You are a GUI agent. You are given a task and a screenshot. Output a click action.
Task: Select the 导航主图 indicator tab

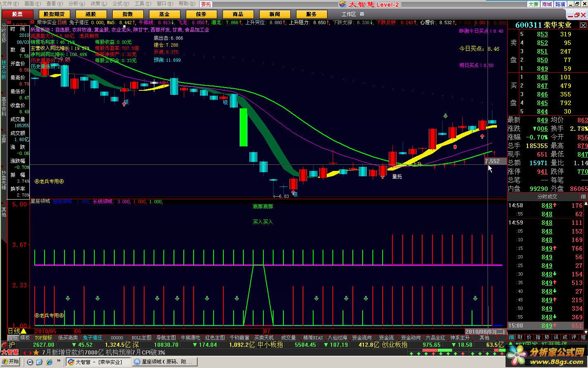pos(166,338)
